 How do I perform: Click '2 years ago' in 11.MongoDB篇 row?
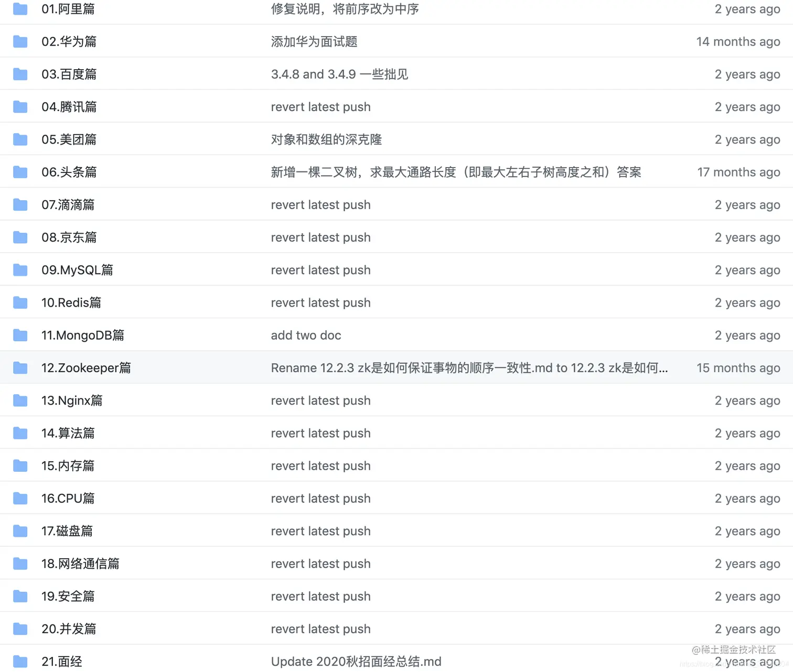[747, 335]
